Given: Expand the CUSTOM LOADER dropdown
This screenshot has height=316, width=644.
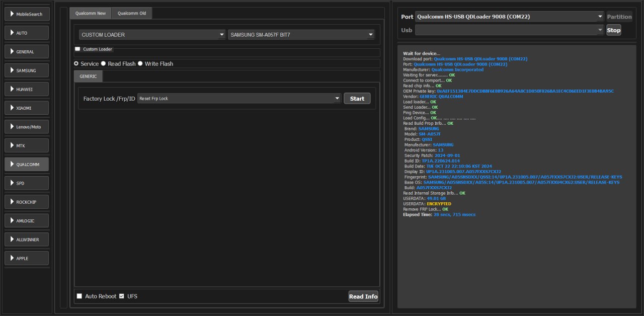Looking at the screenshot, I should [152, 35].
